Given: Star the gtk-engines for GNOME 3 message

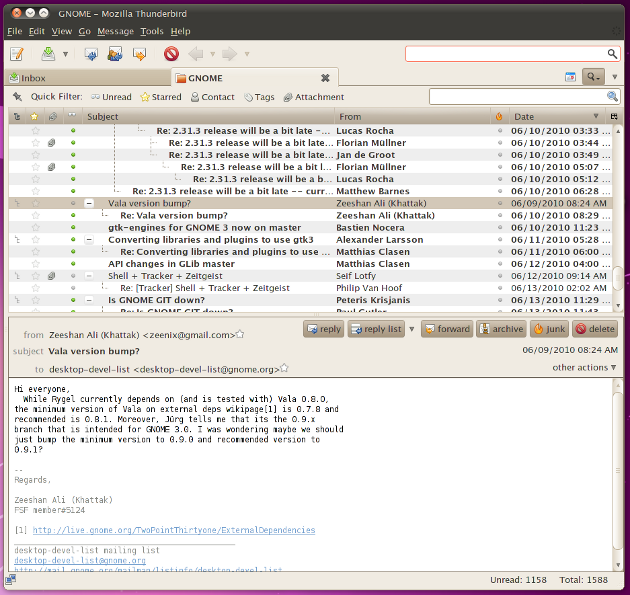Looking at the screenshot, I should coord(35,227).
